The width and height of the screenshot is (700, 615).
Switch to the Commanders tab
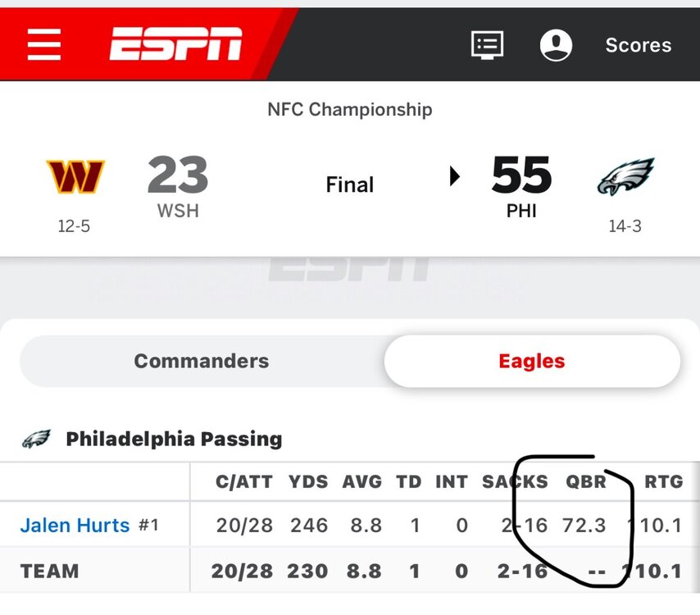[201, 361]
